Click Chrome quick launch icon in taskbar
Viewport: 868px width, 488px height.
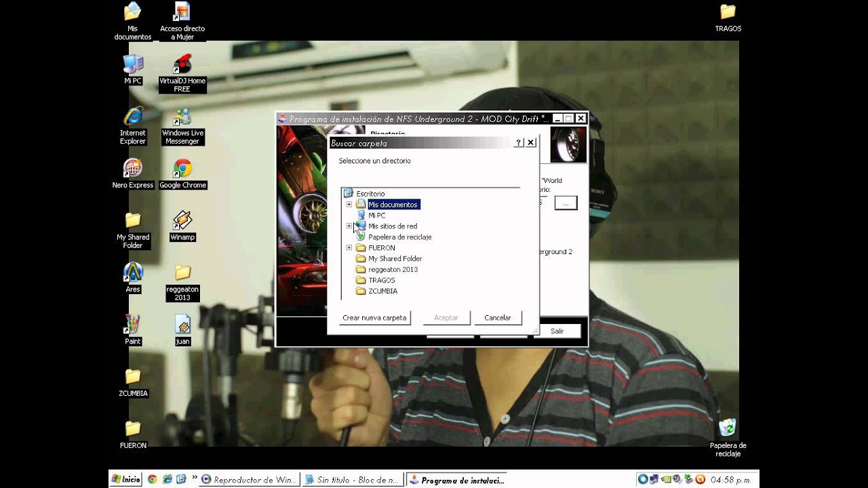click(152, 479)
